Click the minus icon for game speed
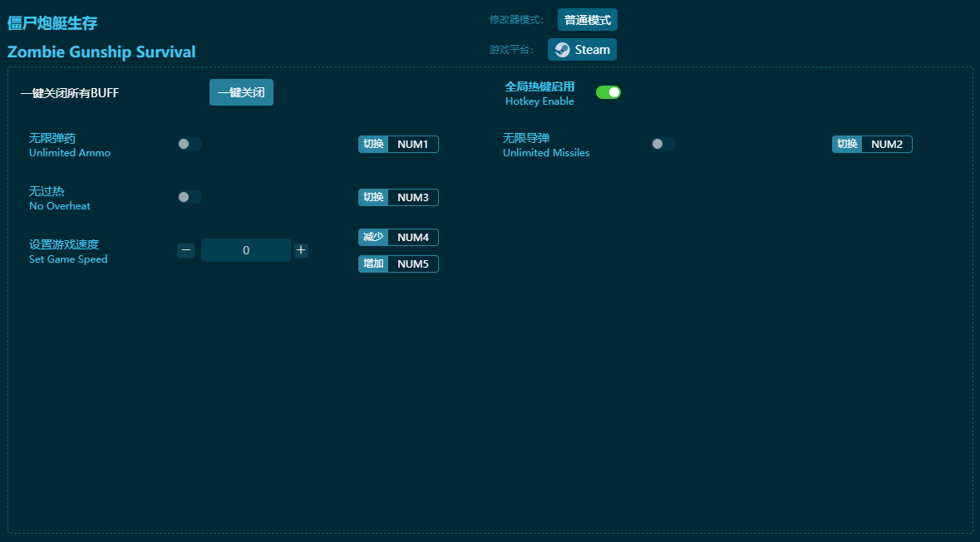980x542 pixels. pos(186,250)
